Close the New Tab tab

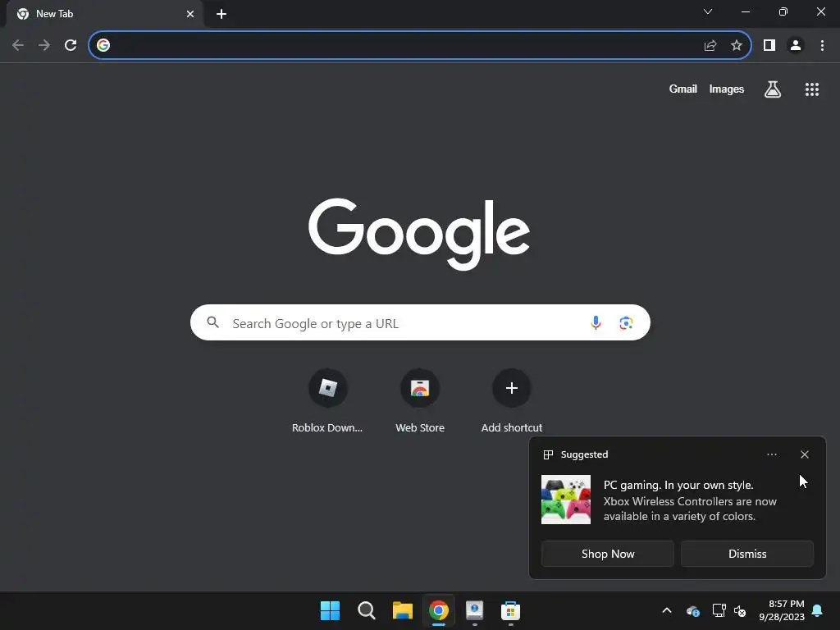coord(190,14)
